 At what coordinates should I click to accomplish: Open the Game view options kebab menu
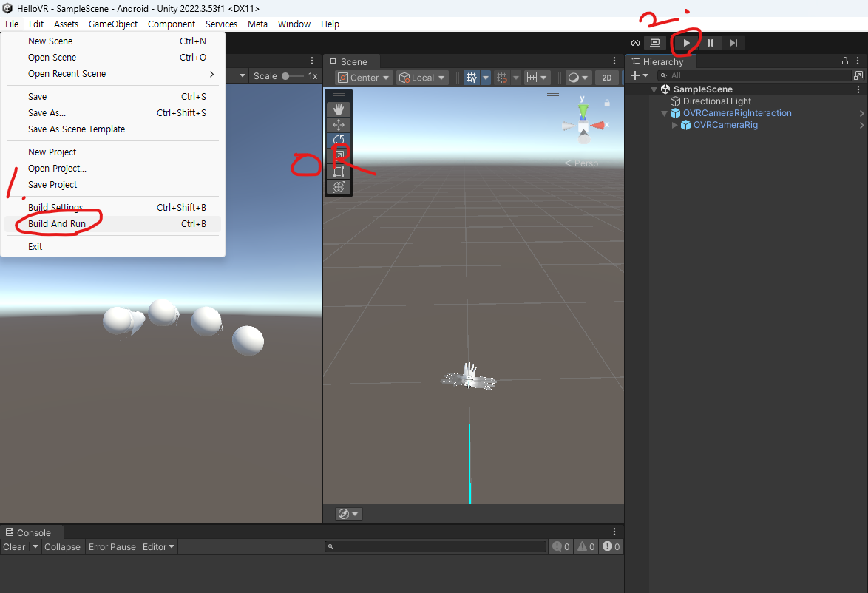312,61
